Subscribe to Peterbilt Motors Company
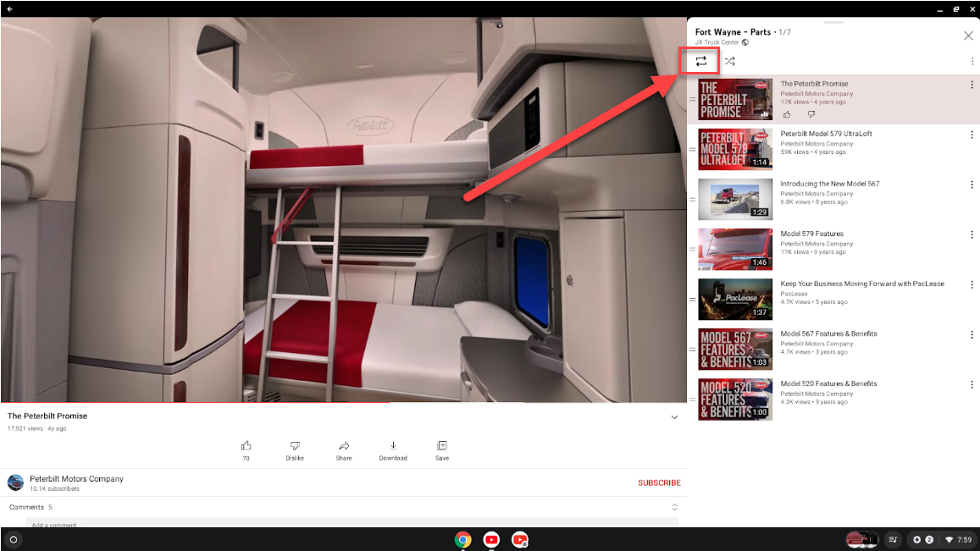 tap(659, 483)
